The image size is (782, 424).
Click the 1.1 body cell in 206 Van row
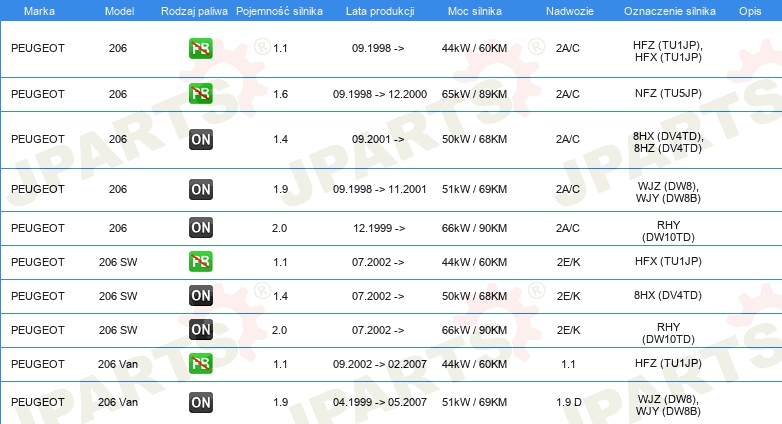568,364
